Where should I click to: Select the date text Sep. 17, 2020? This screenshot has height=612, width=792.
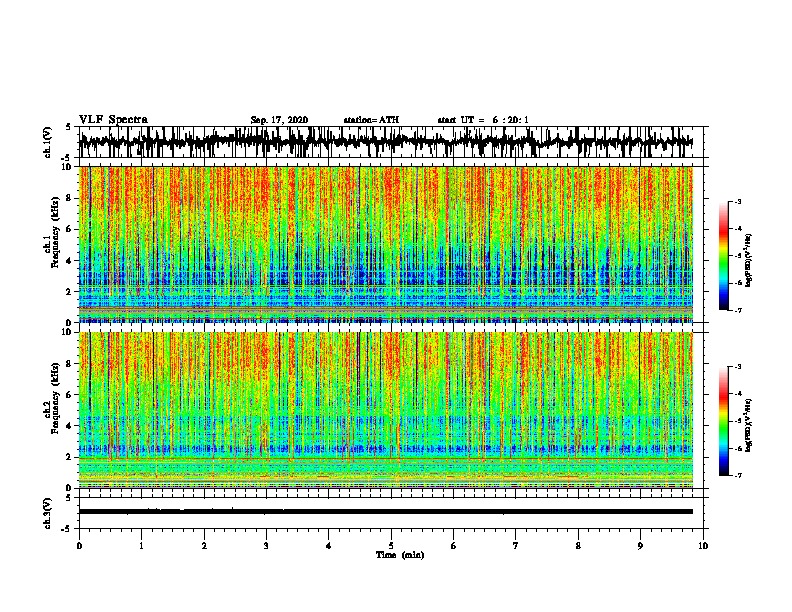[279, 120]
